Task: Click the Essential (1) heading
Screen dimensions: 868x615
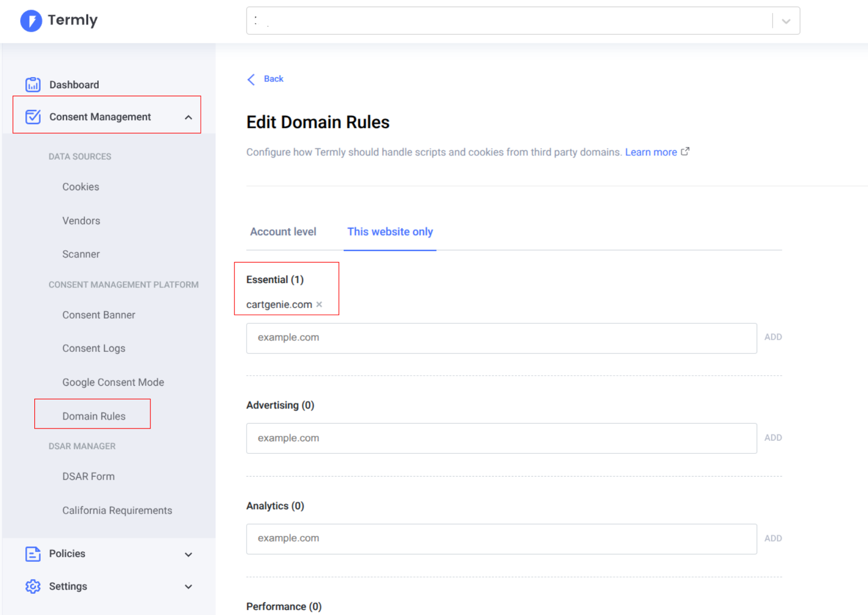Action: point(275,279)
